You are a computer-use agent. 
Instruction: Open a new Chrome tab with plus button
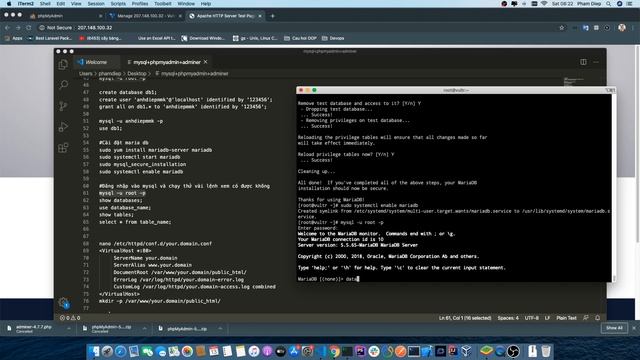click(x=273, y=16)
